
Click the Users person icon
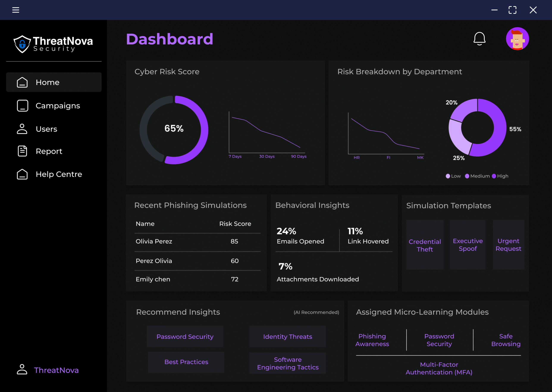click(22, 129)
